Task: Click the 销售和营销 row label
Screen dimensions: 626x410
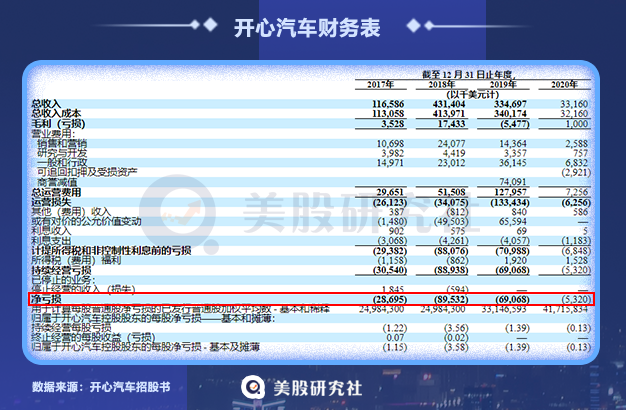Action: click(62, 143)
